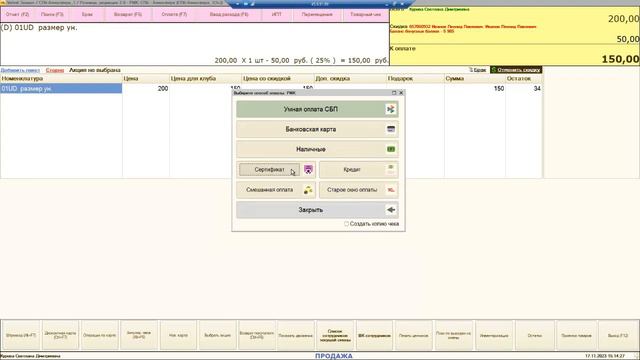Select Наличные payment method
Image resolution: width=640 pixels, height=360 pixels.
click(x=317, y=149)
